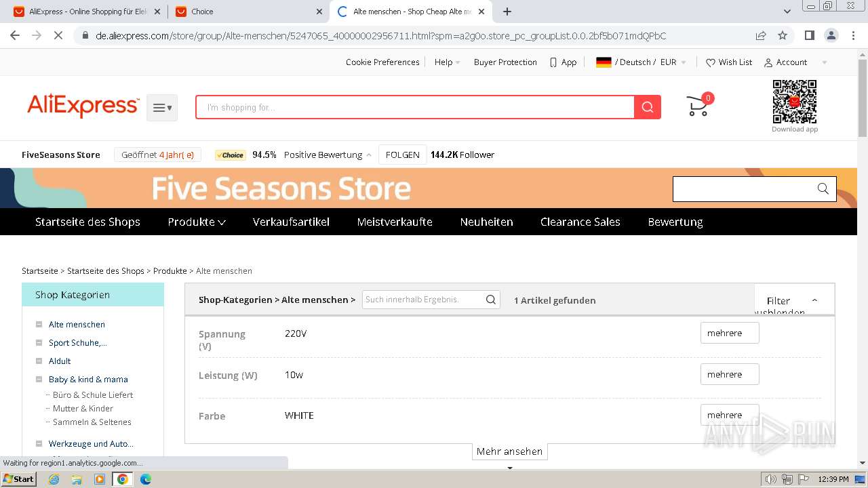The image size is (868, 488).
Task: Select Werkzeuge und Auto category
Action: tap(91, 444)
